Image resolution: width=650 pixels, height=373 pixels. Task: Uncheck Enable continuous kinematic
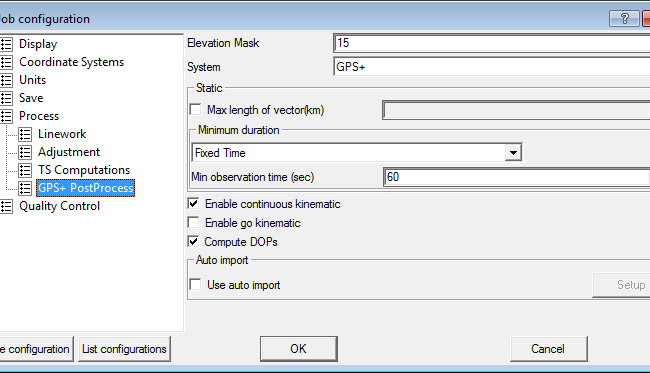tap(194, 203)
